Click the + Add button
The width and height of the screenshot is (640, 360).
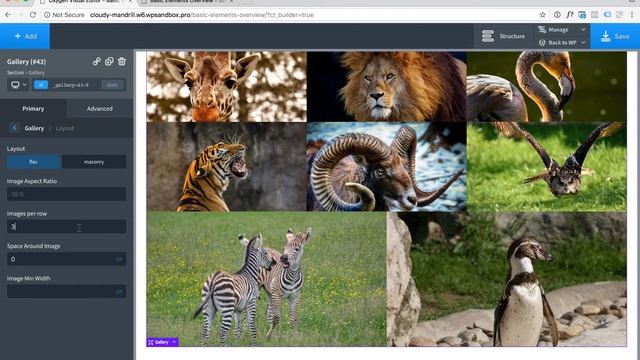tap(25, 36)
